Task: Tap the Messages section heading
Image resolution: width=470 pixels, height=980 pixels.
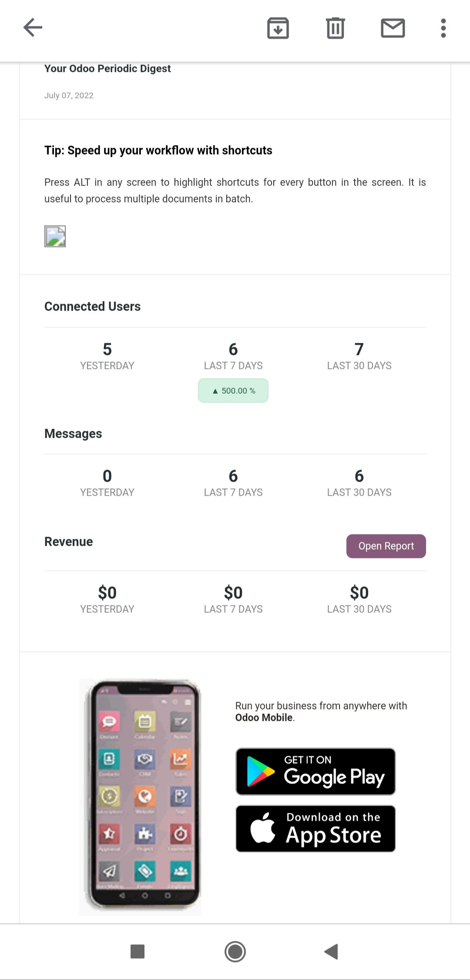Action: point(73,433)
